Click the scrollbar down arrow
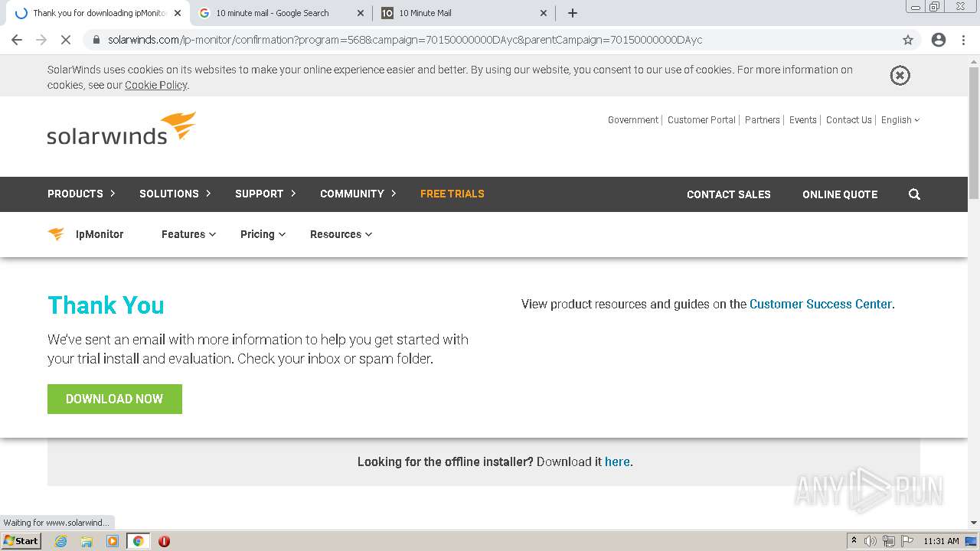The height and width of the screenshot is (551, 980). 974,523
